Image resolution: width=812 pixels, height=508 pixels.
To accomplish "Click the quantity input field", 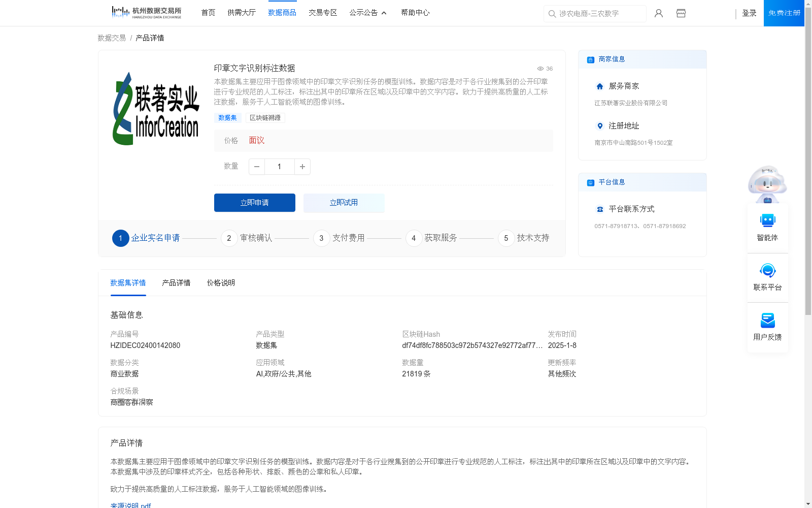I will pos(279,167).
